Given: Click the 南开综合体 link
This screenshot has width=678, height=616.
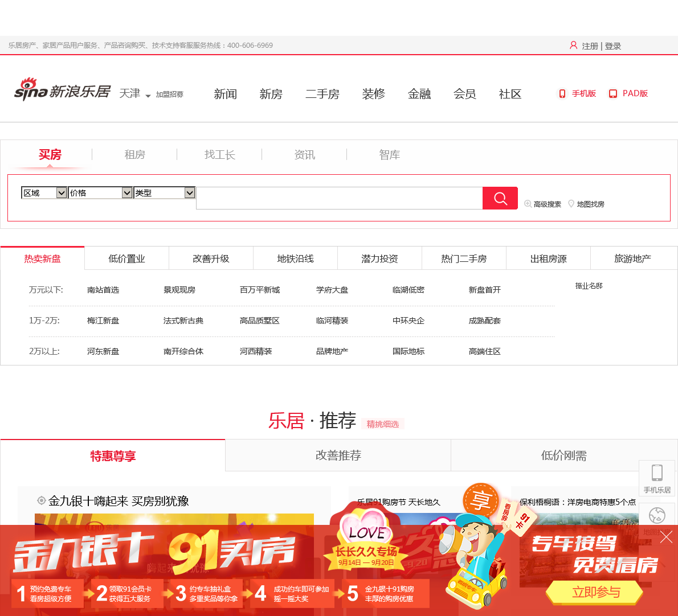Looking at the screenshot, I should (x=183, y=351).
